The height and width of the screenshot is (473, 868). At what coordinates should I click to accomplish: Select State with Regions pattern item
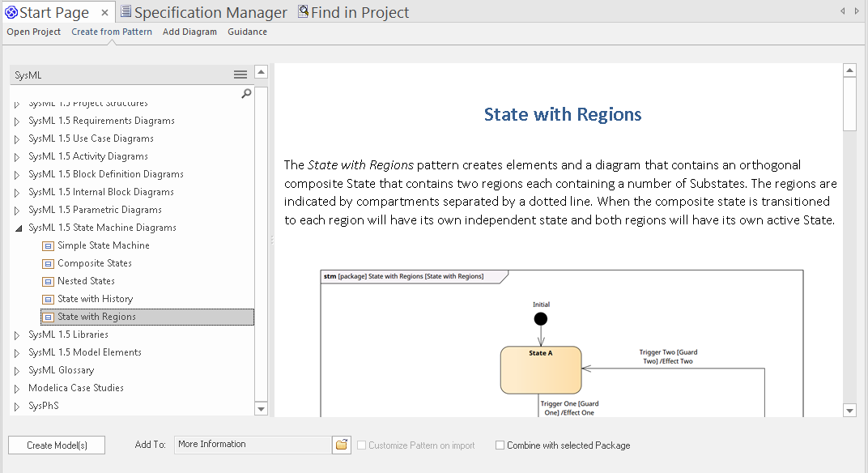click(96, 317)
